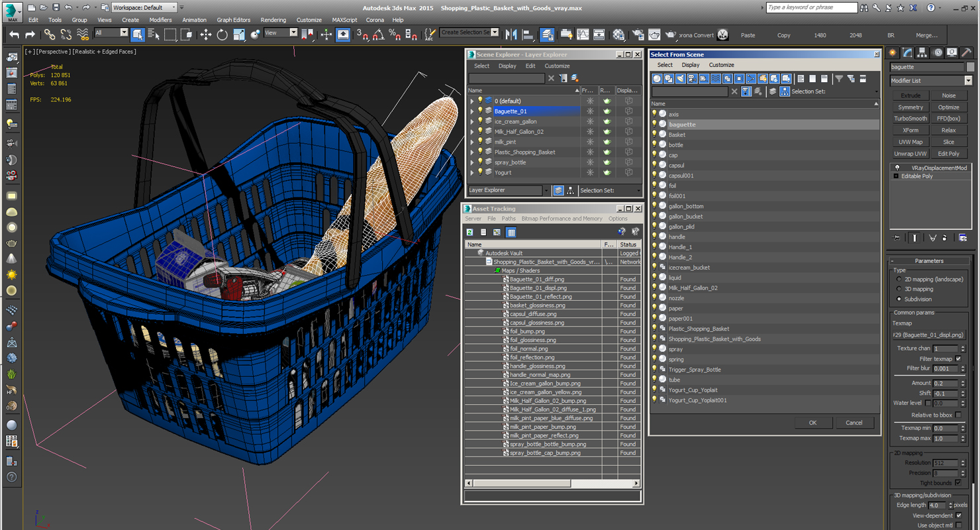
Task: Open the Graph Editors menu
Action: tap(234, 20)
